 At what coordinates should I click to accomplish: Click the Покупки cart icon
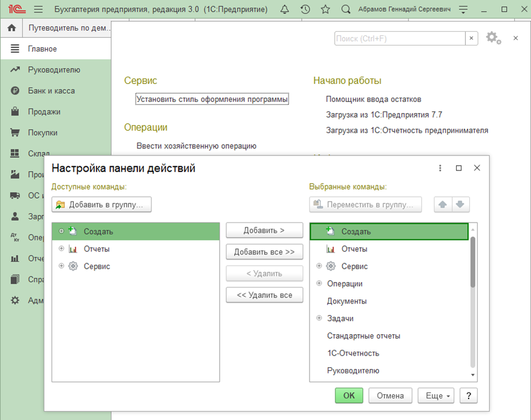click(x=15, y=133)
